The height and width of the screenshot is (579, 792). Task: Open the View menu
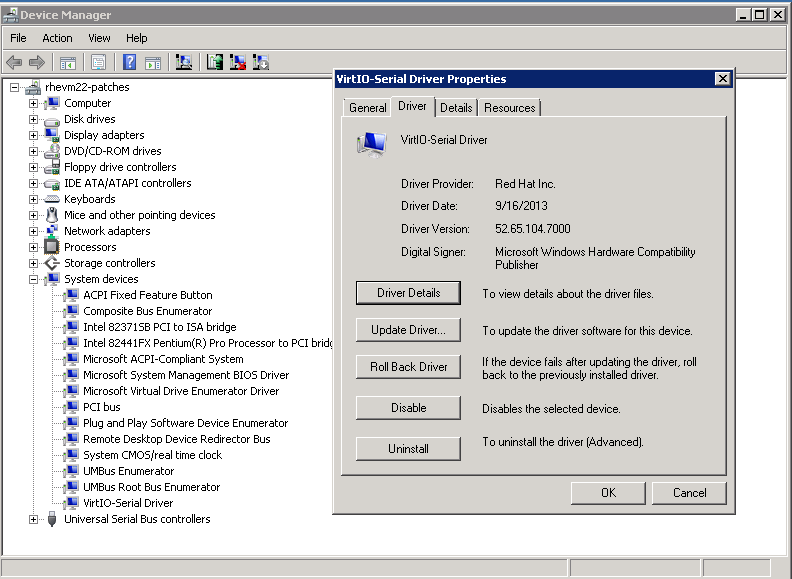(x=99, y=38)
